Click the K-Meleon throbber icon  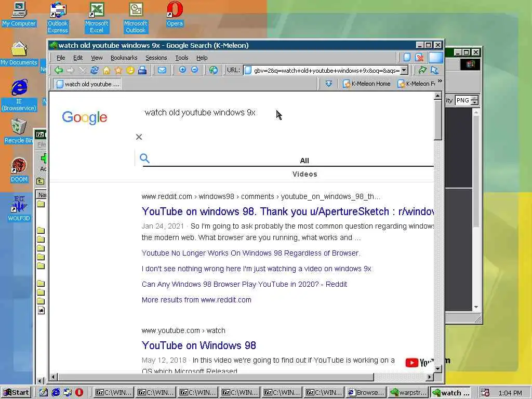click(x=436, y=57)
